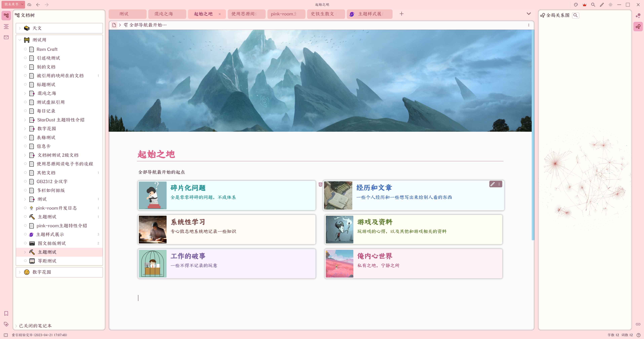The image size is (644, 339).
Task: Expand the 天文 notebook
Action: (20, 28)
